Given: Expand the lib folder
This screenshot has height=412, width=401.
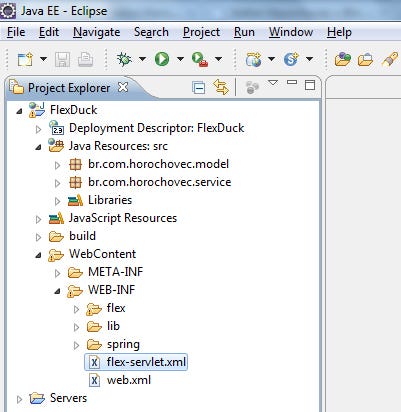Looking at the screenshot, I should (77, 327).
